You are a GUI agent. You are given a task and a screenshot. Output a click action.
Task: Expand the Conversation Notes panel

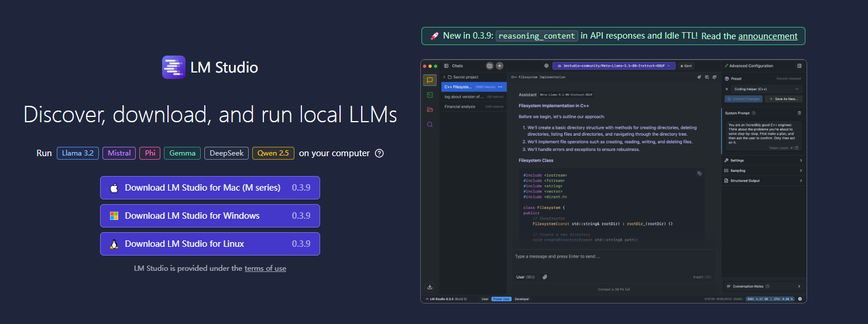point(763,287)
